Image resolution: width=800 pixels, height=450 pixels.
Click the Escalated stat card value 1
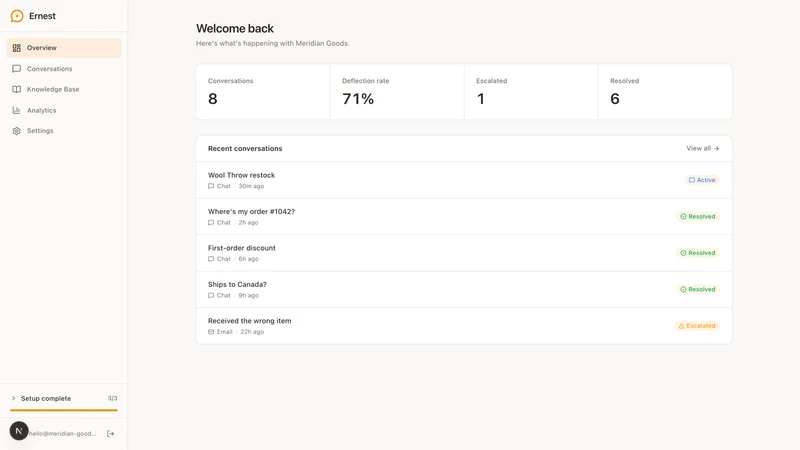coord(481,99)
